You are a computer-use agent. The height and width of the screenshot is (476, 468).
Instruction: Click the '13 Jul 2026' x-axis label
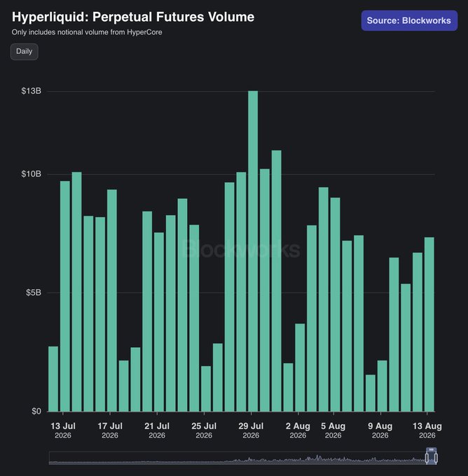(x=63, y=430)
